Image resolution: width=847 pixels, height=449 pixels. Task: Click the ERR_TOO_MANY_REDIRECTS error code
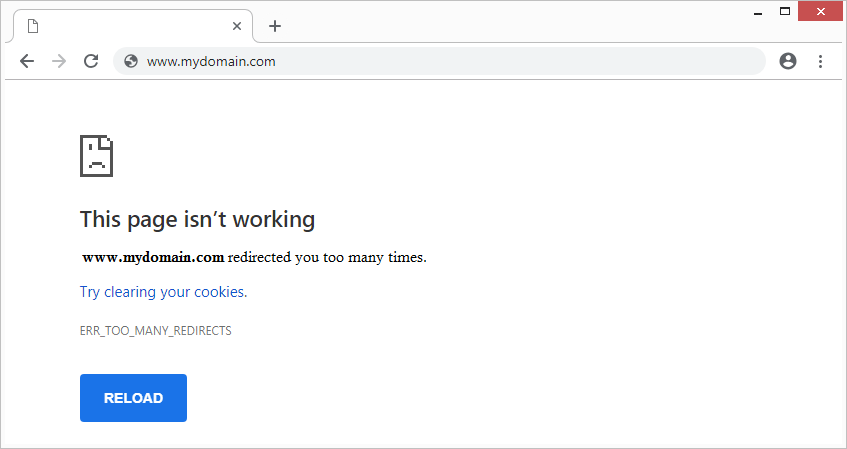155,330
